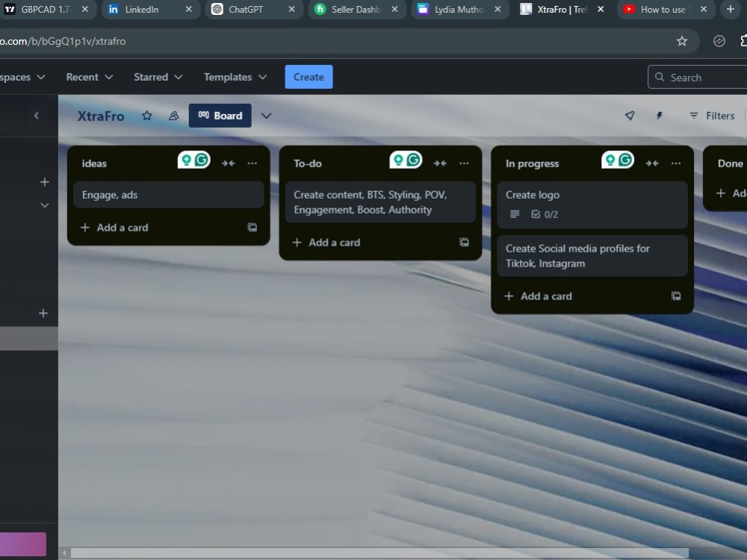This screenshot has height=560, width=747.
Task: Close the LinkedIn browser tab
Action: (x=189, y=9)
